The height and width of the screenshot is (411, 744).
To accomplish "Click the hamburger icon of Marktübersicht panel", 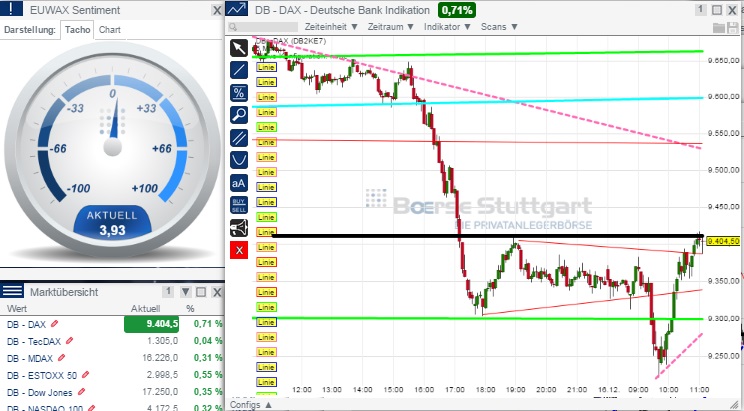I will [x=12, y=290].
